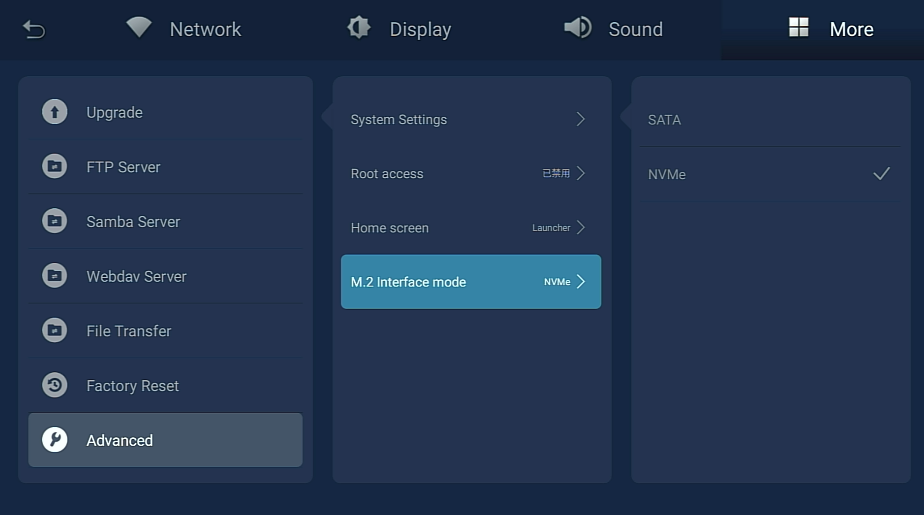
Task: Click the checkmark next to NVMe
Action: point(881,174)
